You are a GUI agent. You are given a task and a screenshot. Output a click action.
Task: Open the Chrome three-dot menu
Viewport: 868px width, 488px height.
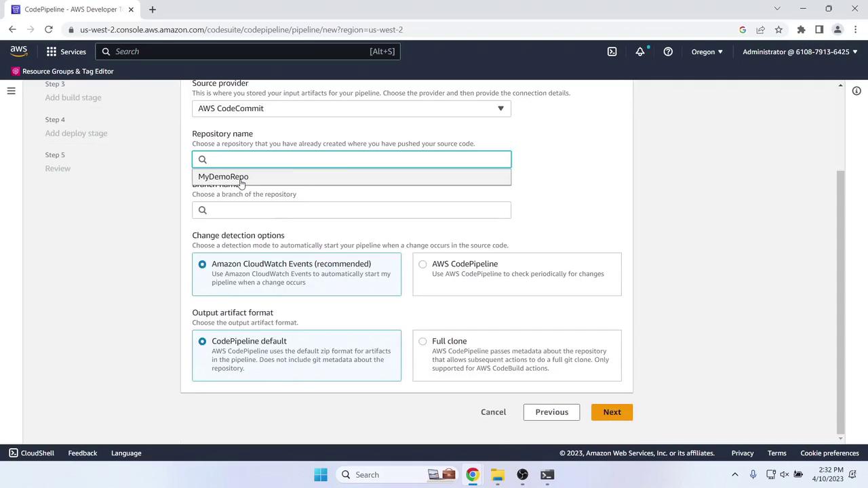(x=855, y=30)
